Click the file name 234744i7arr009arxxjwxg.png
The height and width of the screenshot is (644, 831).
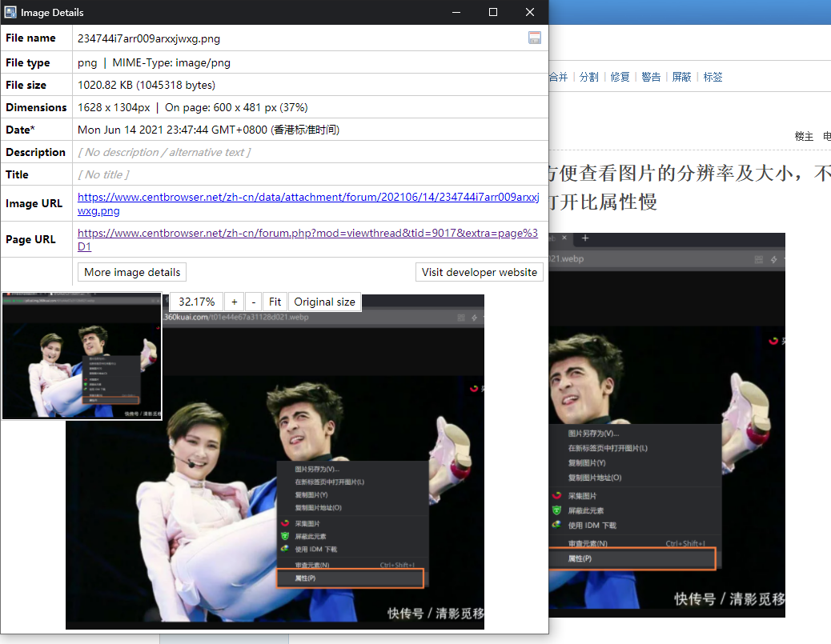[x=149, y=38]
